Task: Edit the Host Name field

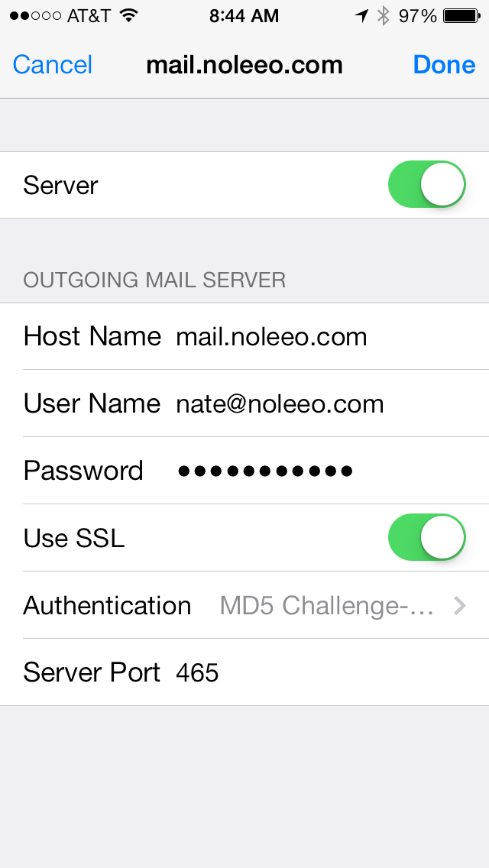Action: tap(244, 336)
